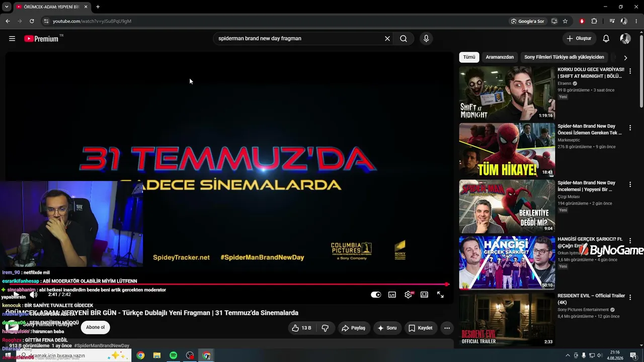Open the Shift at Midnight video thumbnail

pos(507,93)
